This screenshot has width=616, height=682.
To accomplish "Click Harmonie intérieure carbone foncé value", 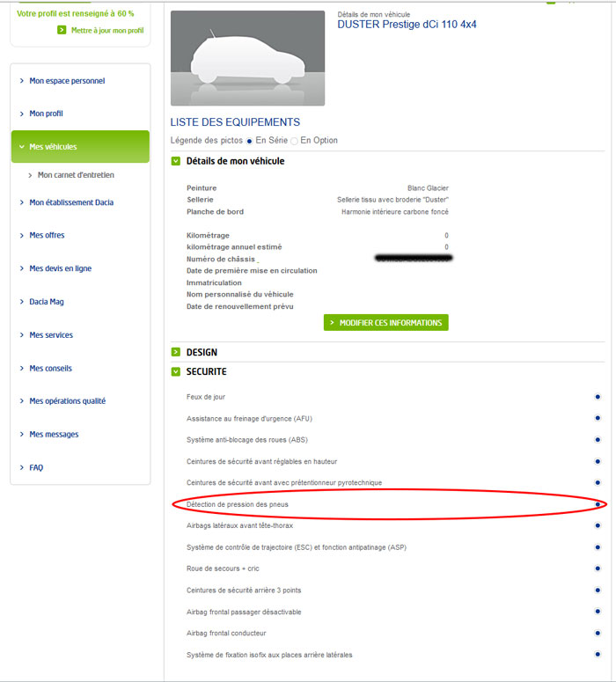I will point(394,212).
